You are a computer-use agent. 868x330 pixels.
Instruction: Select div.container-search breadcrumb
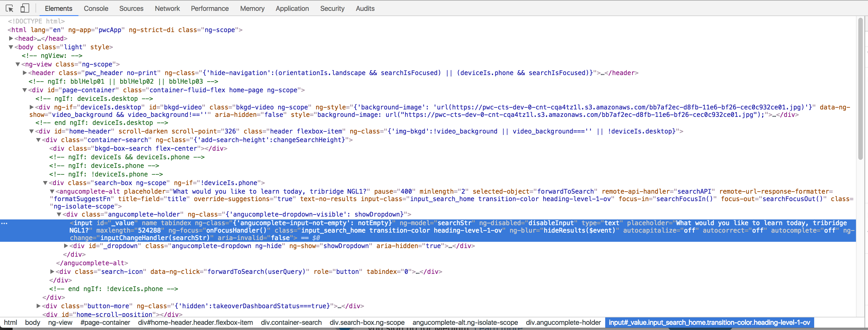pos(291,323)
